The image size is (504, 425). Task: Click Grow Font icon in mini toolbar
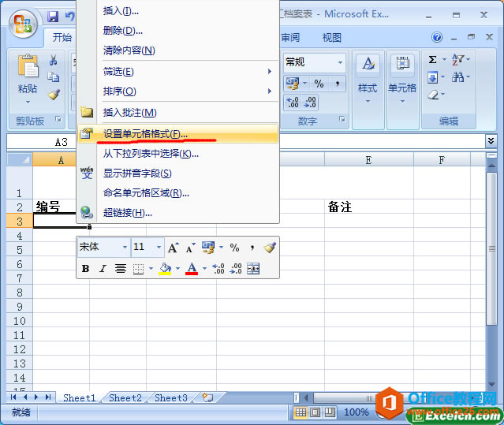(x=174, y=248)
